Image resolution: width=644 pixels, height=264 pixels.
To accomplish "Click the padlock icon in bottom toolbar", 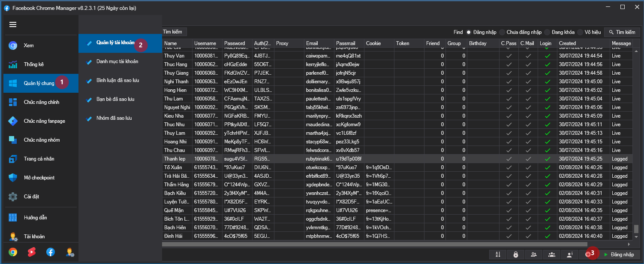I will pyautogui.click(x=516, y=255).
